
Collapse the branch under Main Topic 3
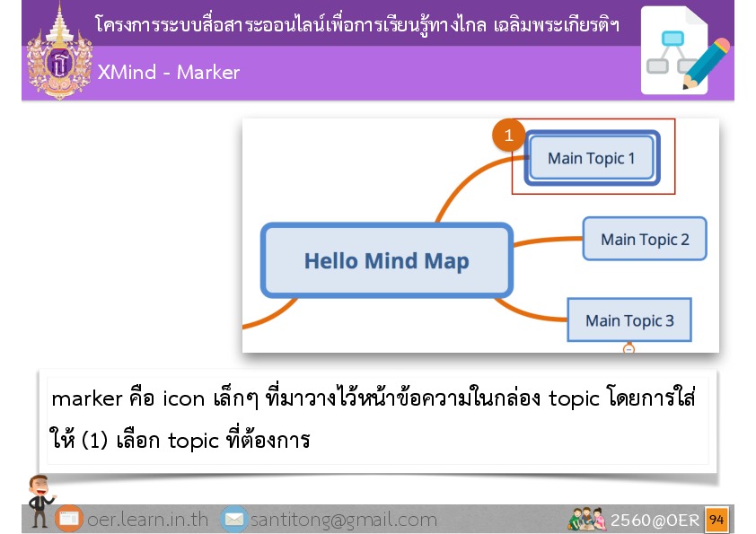[629, 348]
